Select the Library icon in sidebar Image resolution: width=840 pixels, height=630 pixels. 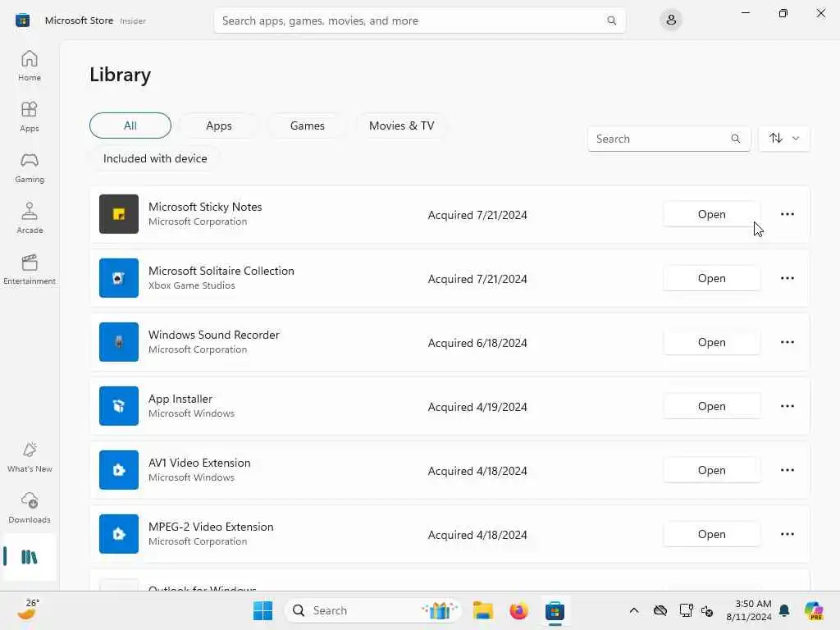pyautogui.click(x=30, y=557)
